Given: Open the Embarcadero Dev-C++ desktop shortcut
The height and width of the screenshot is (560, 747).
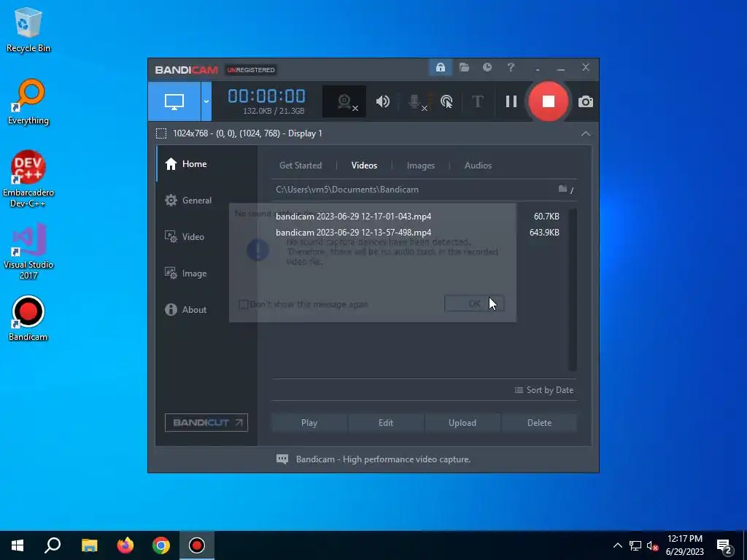Looking at the screenshot, I should pos(28,179).
